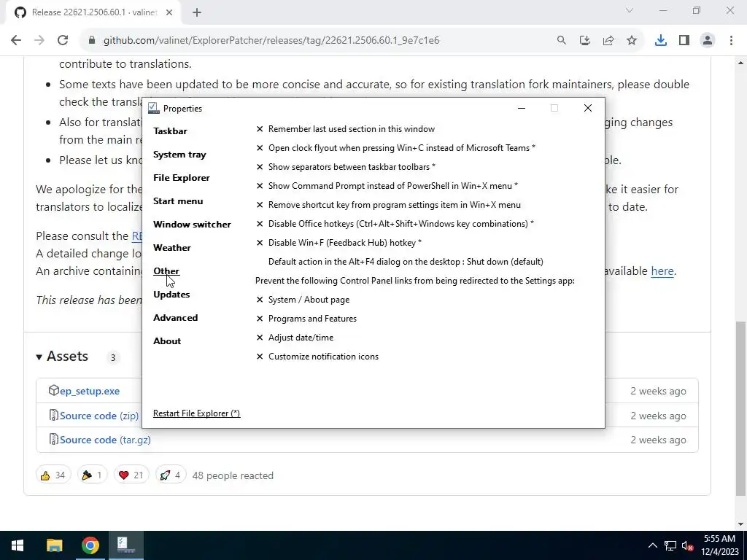Toggle Customize notification icons option
The height and width of the screenshot is (560, 747).
coord(317,357)
